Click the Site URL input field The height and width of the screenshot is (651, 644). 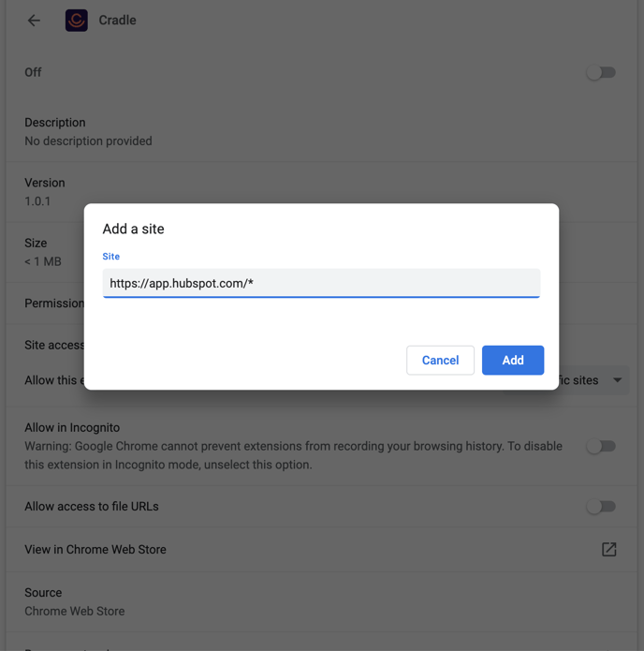(321, 283)
